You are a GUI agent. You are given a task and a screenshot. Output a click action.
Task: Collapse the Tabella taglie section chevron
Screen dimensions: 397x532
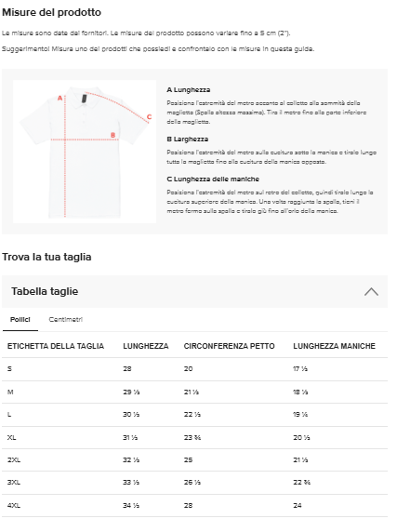pos(371,292)
